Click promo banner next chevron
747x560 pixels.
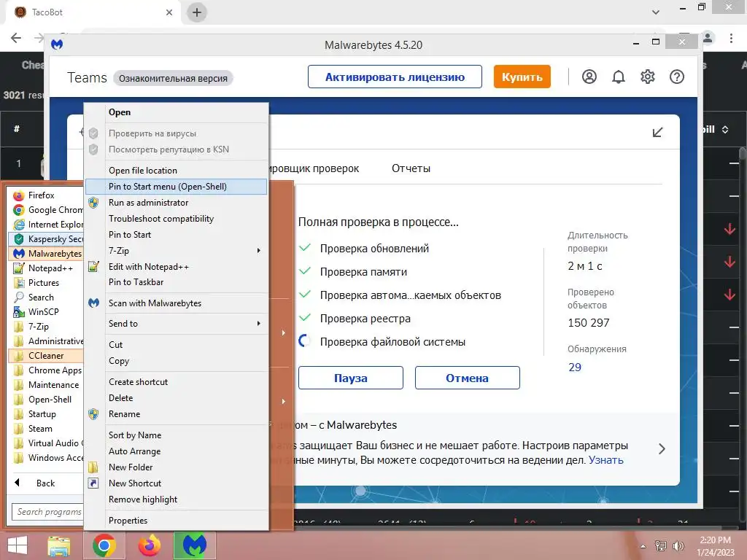coord(662,449)
